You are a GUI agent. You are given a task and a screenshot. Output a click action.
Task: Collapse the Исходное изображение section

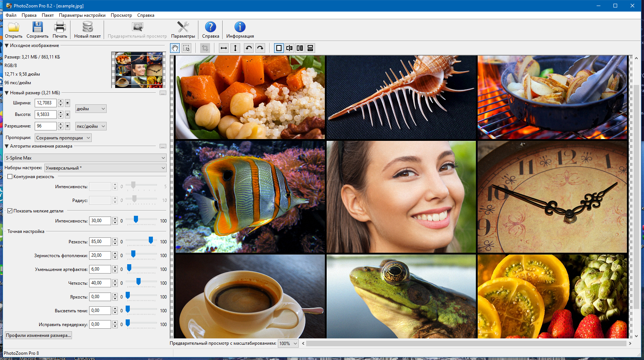7,45
